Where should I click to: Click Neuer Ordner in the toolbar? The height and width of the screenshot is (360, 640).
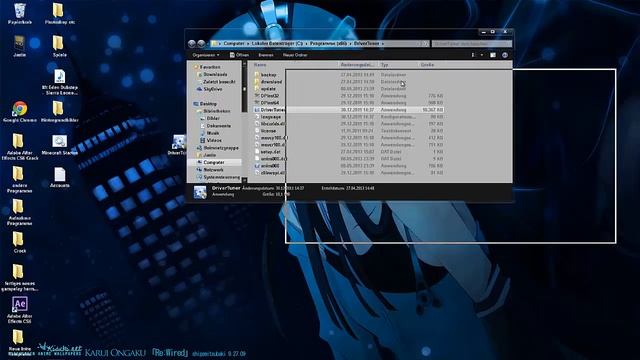295,55
